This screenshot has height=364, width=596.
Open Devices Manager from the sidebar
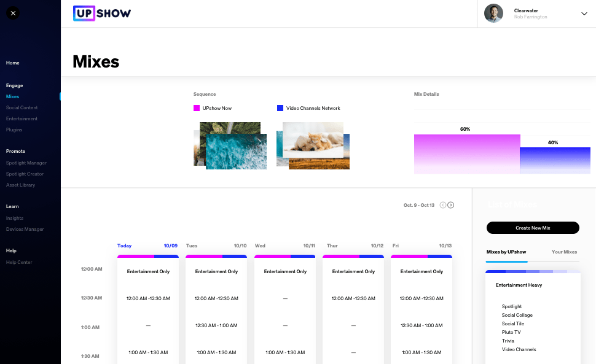click(25, 229)
